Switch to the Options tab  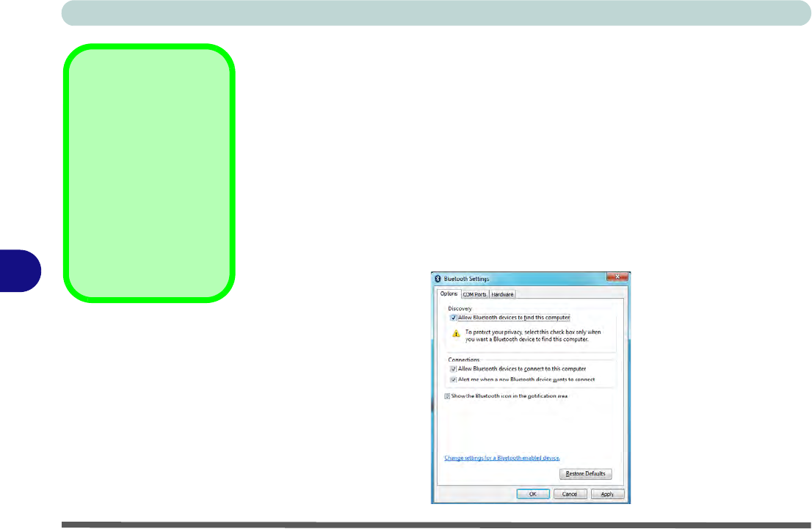[449, 293]
